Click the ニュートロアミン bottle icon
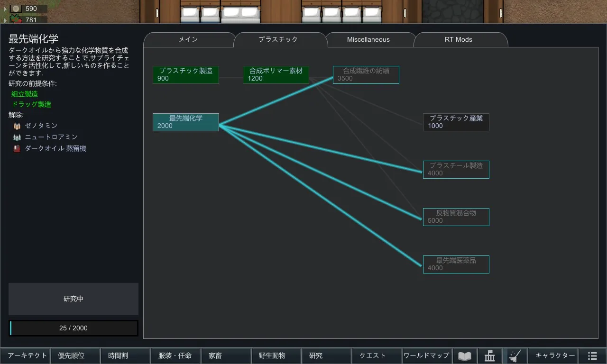Screen dimensions: 607x364 click(17, 137)
